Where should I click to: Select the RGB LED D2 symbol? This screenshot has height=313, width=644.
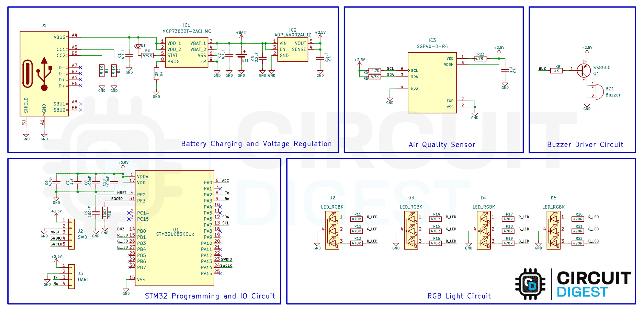pyautogui.click(x=332, y=231)
